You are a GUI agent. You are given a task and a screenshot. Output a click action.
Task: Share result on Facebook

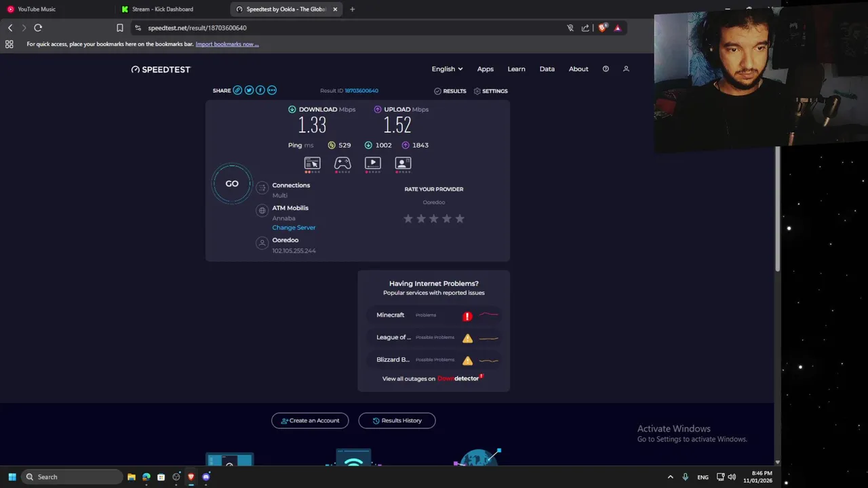(x=260, y=90)
